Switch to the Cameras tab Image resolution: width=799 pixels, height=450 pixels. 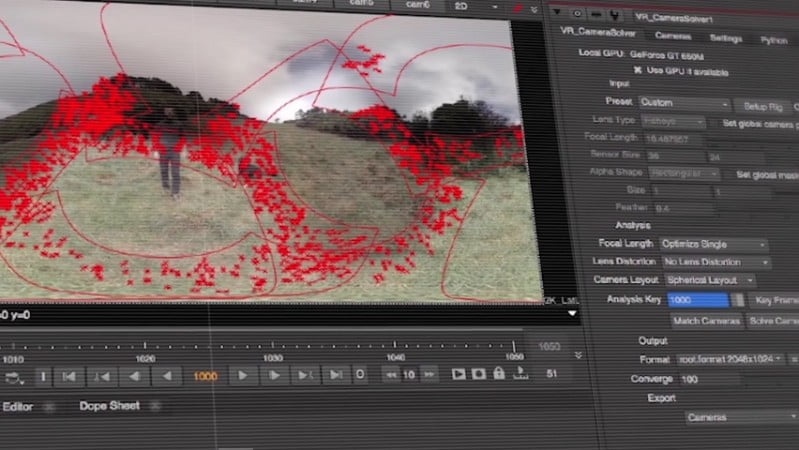pyautogui.click(x=673, y=36)
